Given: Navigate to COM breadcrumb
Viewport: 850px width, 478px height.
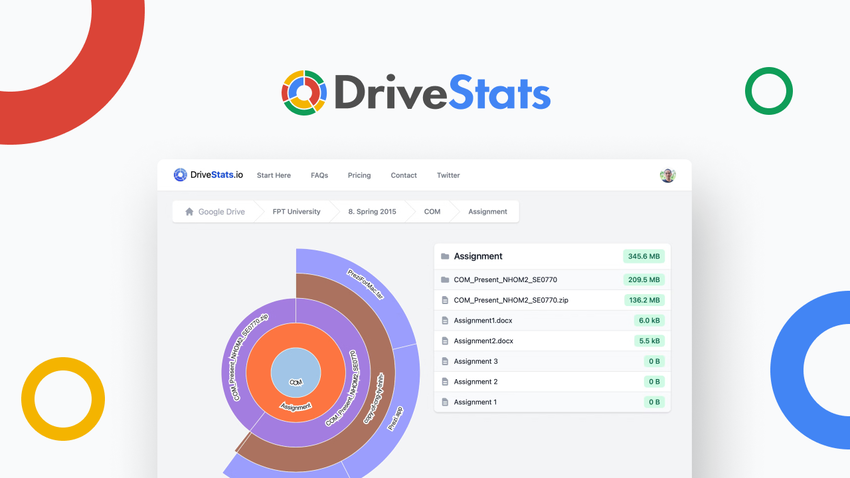Looking at the screenshot, I should [x=432, y=212].
